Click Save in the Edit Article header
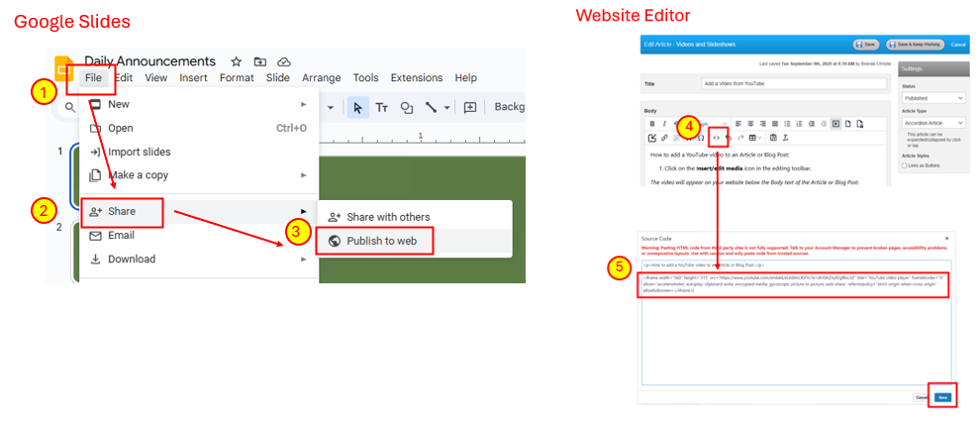The width and height of the screenshot is (980, 421). click(x=866, y=45)
